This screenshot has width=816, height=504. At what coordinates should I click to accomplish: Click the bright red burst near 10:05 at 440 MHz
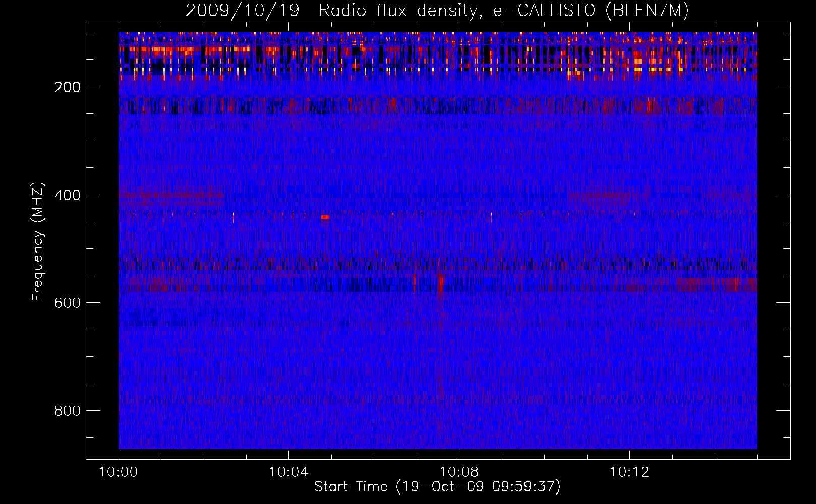click(x=325, y=217)
